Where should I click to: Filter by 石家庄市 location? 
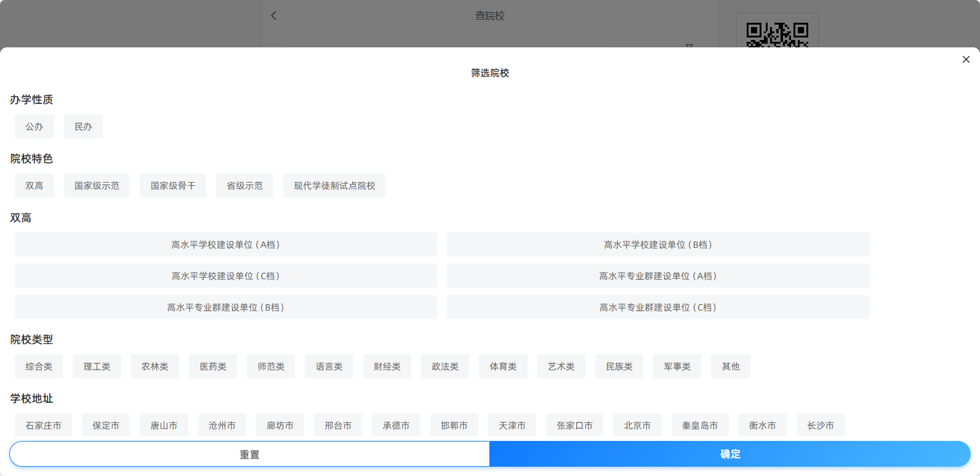tap(43, 426)
